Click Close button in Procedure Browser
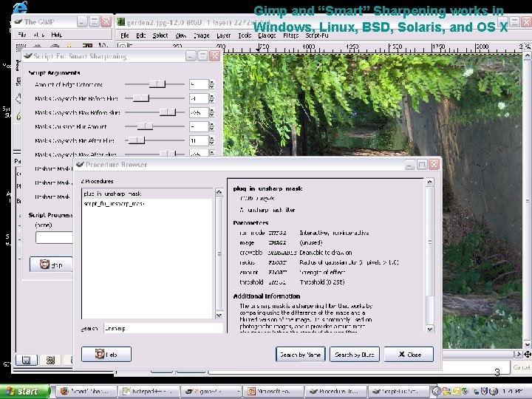Viewport: 532px width, 399px height. click(x=409, y=354)
